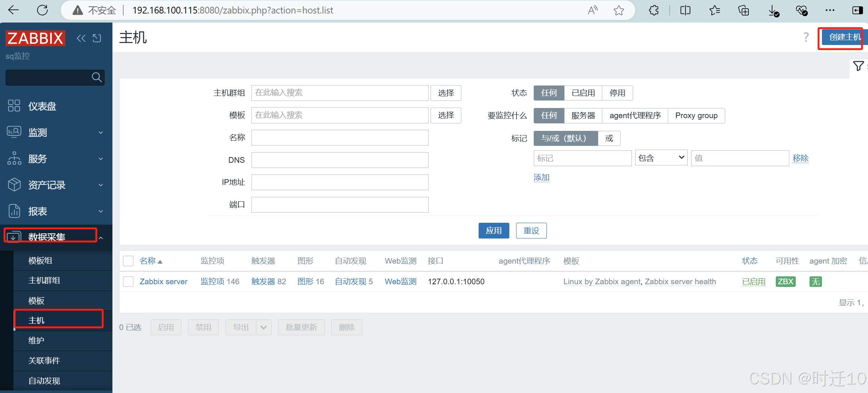
Task: Collapse the sidebar with double-arrow icon
Action: click(x=81, y=38)
